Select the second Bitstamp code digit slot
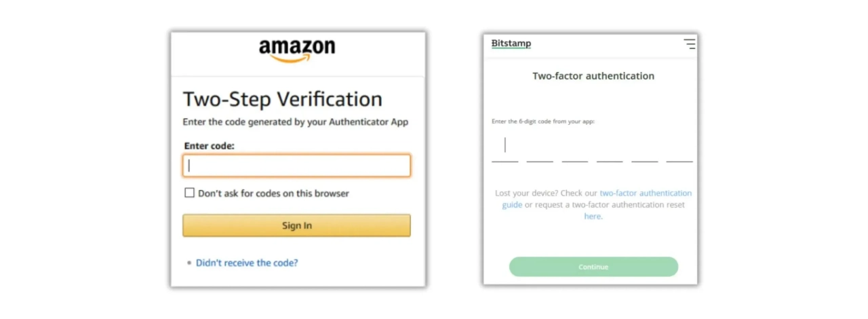 tap(540, 149)
